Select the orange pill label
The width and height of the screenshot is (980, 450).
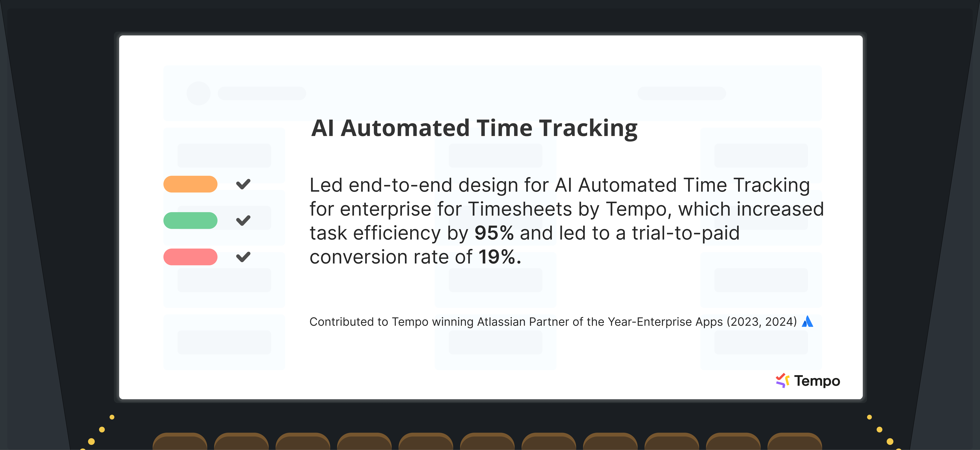pyautogui.click(x=190, y=184)
